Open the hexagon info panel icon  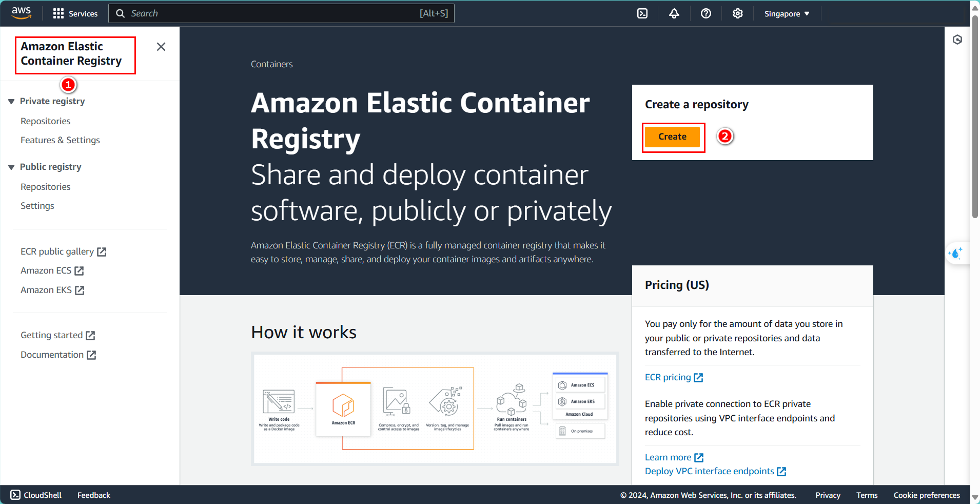(x=957, y=40)
